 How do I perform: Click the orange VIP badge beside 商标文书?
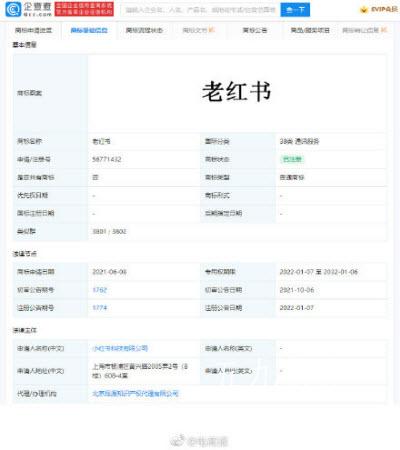click(x=212, y=30)
